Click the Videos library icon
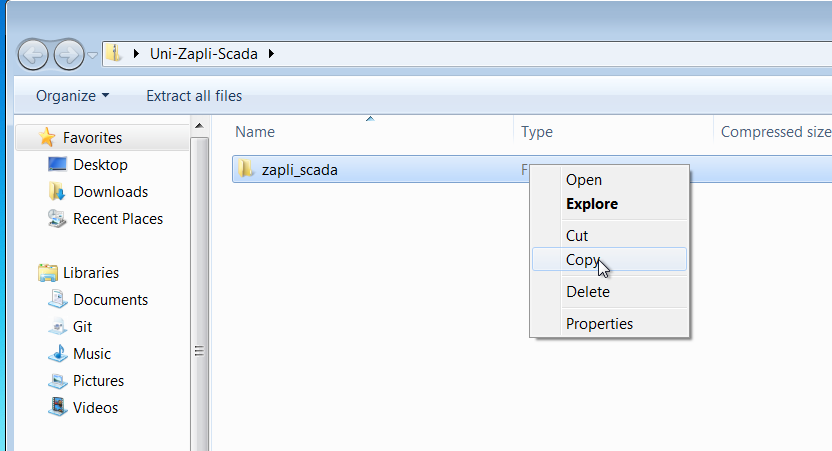Screen dimensions: 832x451 coord(58,408)
